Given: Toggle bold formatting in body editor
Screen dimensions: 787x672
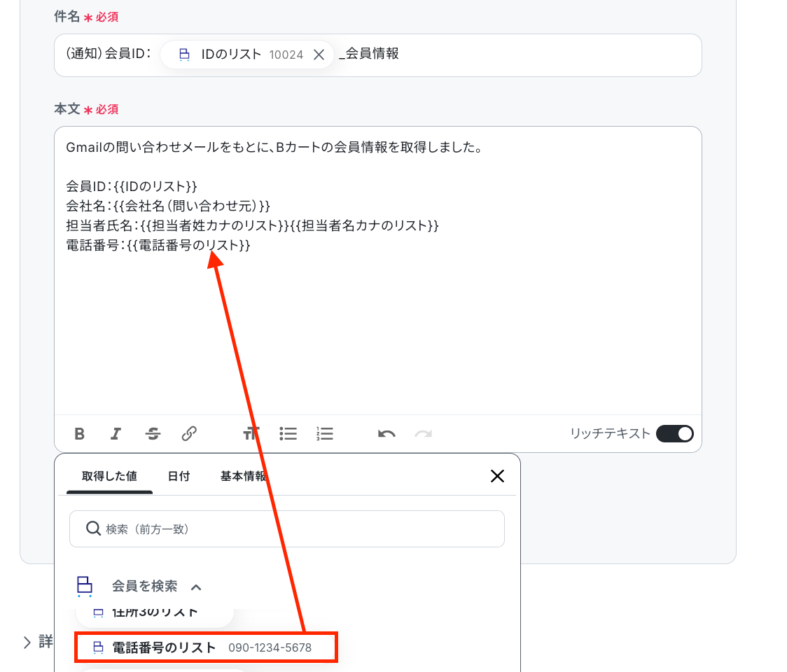Looking at the screenshot, I should pos(80,434).
